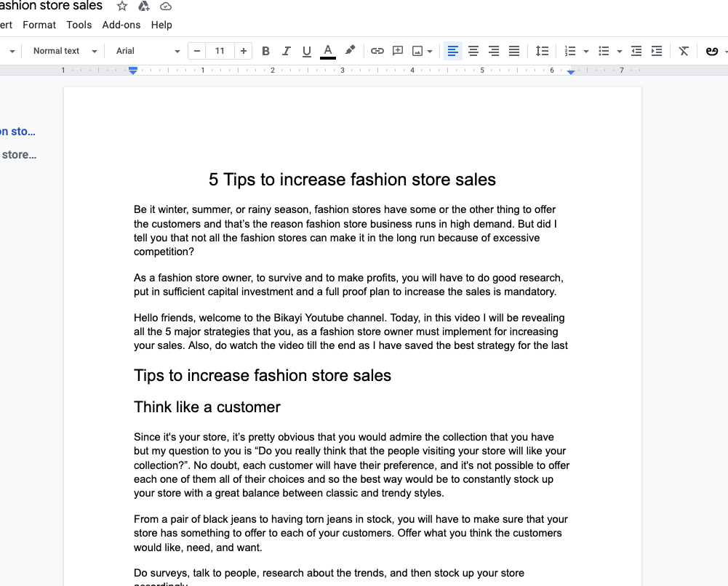The height and width of the screenshot is (586, 728).
Task: Set right alignment
Action: pyautogui.click(x=494, y=51)
